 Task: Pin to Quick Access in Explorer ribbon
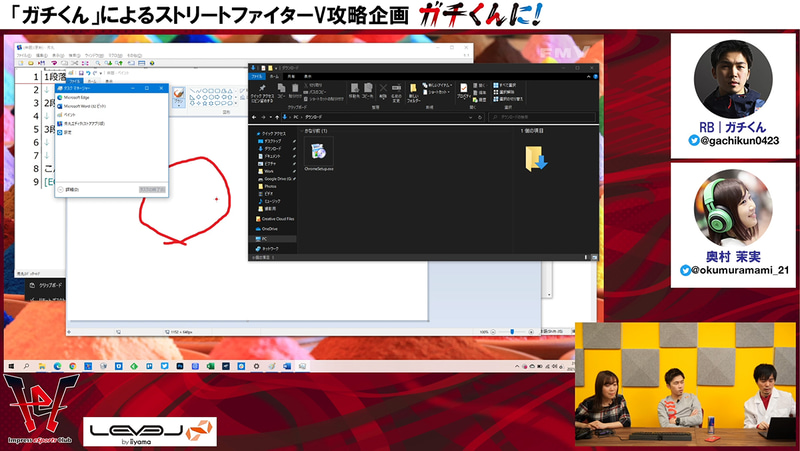click(262, 92)
